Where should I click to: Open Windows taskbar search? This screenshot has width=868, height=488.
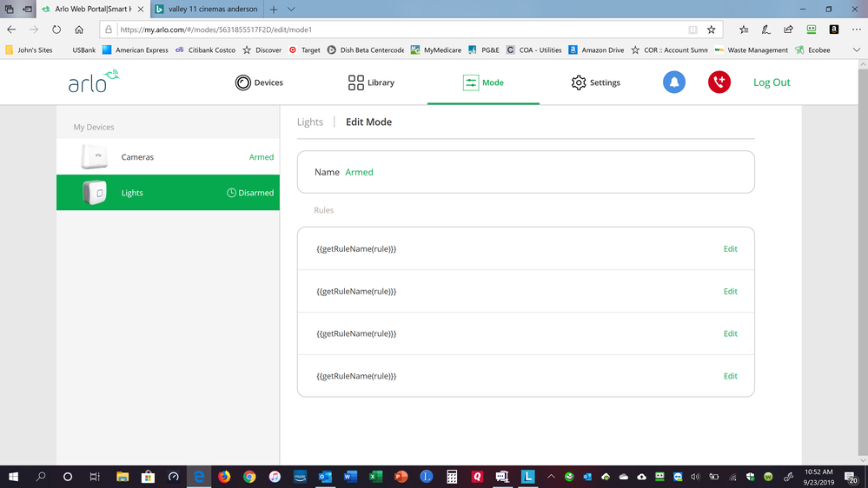[41, 477]
